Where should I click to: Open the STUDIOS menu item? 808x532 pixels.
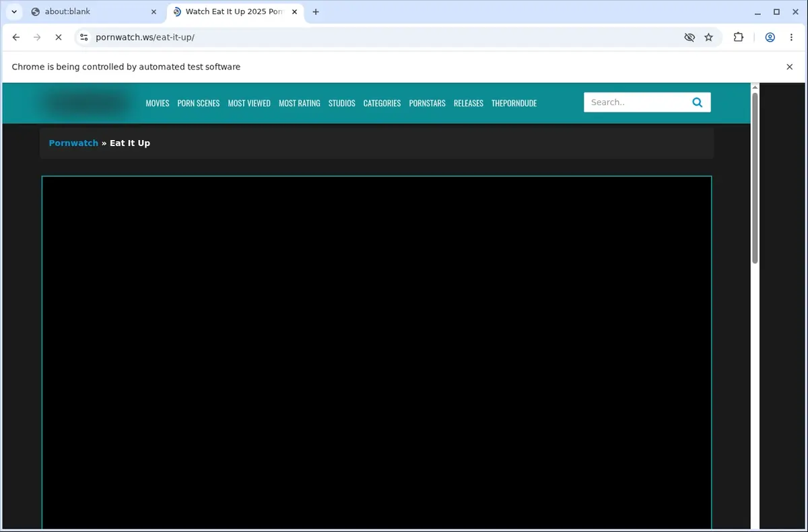[342, 103]
